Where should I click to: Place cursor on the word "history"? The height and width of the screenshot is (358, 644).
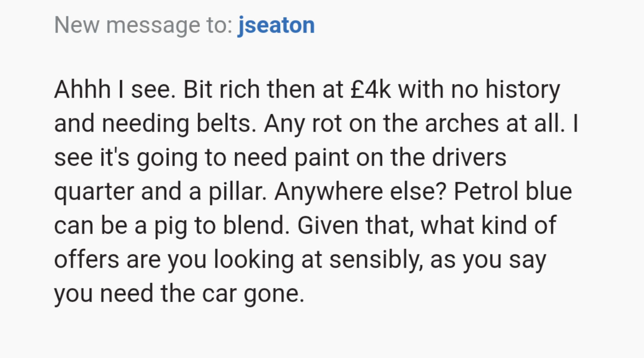[522, 89]
